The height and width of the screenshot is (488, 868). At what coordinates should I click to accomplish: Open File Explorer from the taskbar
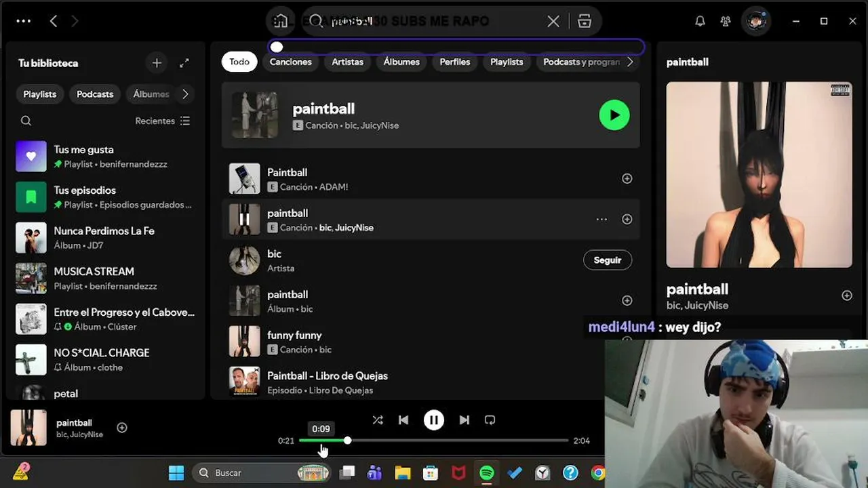pyautogui.click(x=403, y=472)
